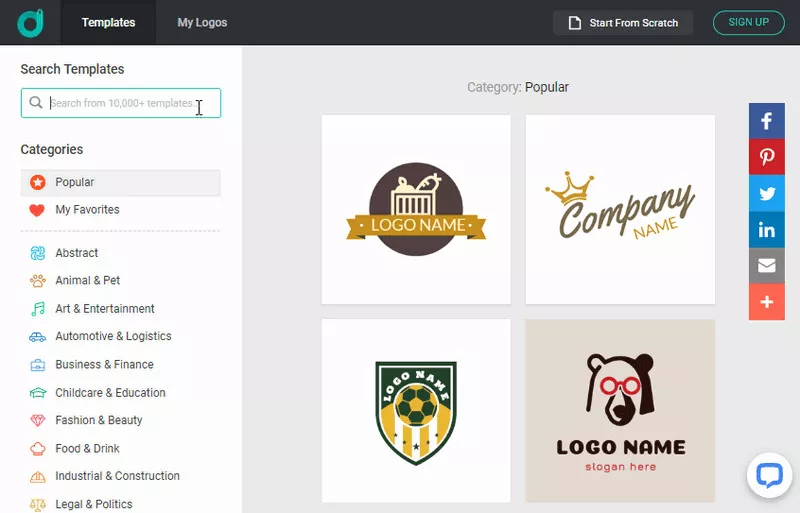800x513 pixels.
Task: Click the scales of justice icon
Action: 38,505
